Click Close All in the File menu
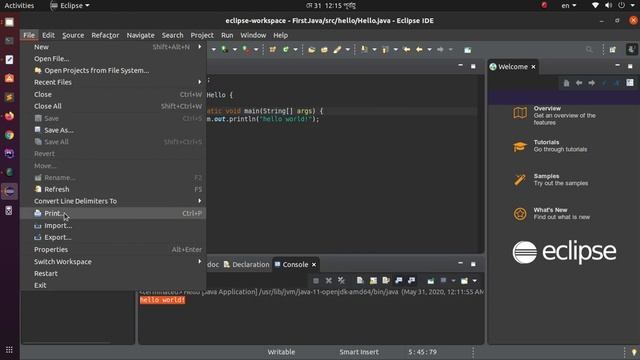This screenshot has height=360, width=640. [113, 106]
